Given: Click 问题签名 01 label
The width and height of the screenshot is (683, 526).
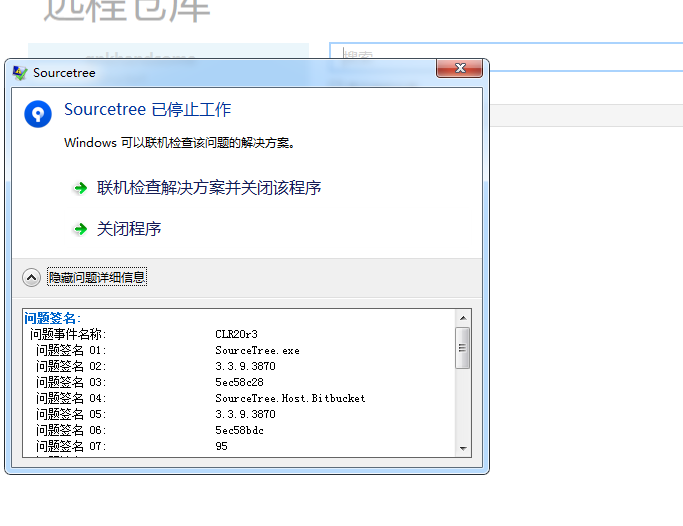Looking at the screenshot, I should coord(71,351).
